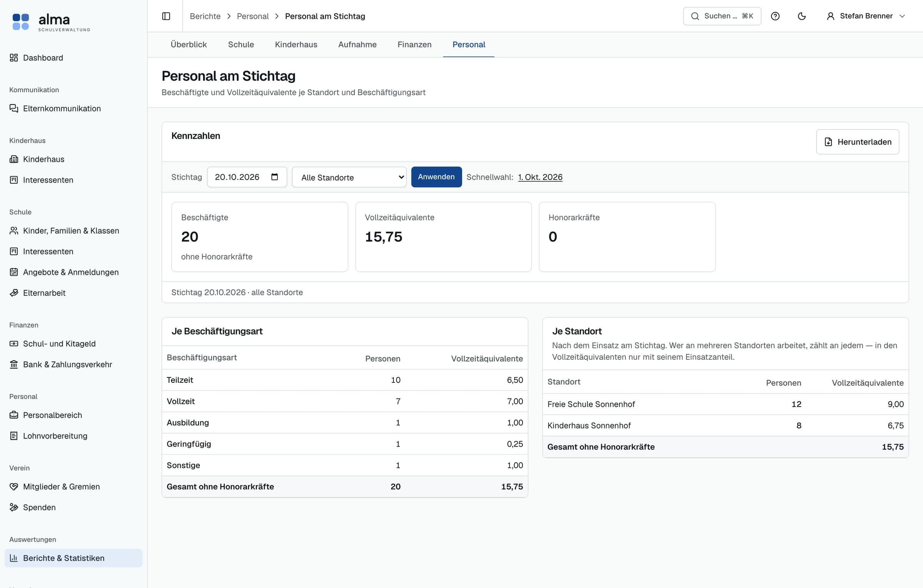The width and height of the screenshot is (923, 588).
Task: Switch to the Schule tab
Action: pyautogui.click(x=241, y=45)
